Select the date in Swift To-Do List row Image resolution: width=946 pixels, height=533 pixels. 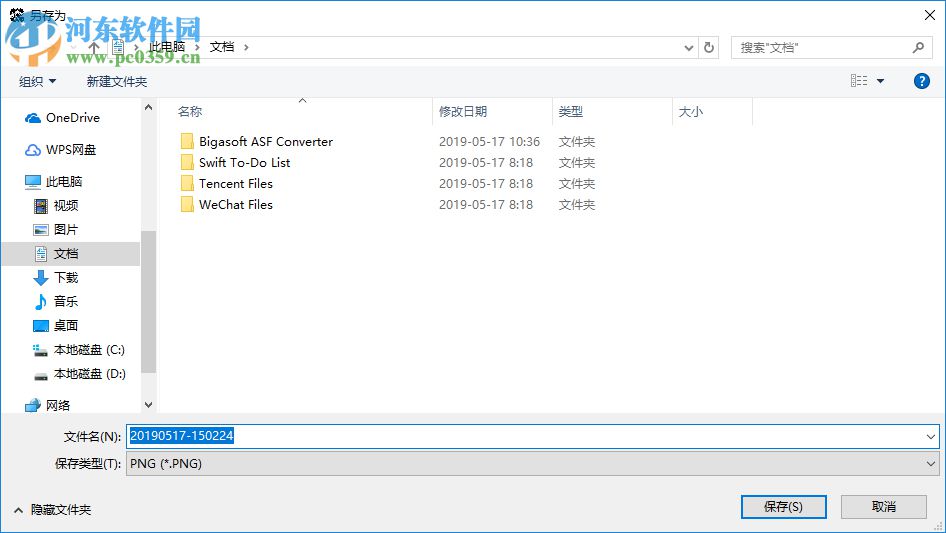(x=486, y=162)
